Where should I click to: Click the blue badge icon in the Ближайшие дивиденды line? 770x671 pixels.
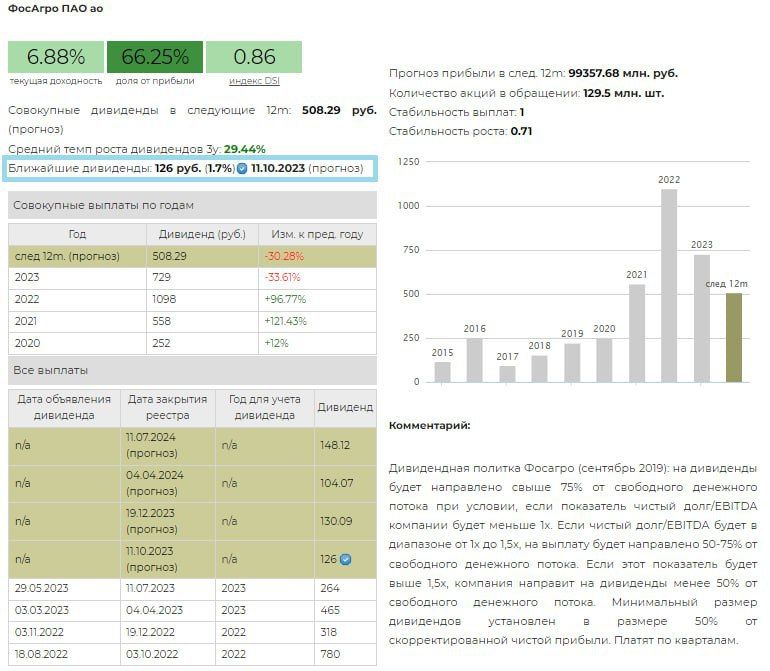pos(242,169)
